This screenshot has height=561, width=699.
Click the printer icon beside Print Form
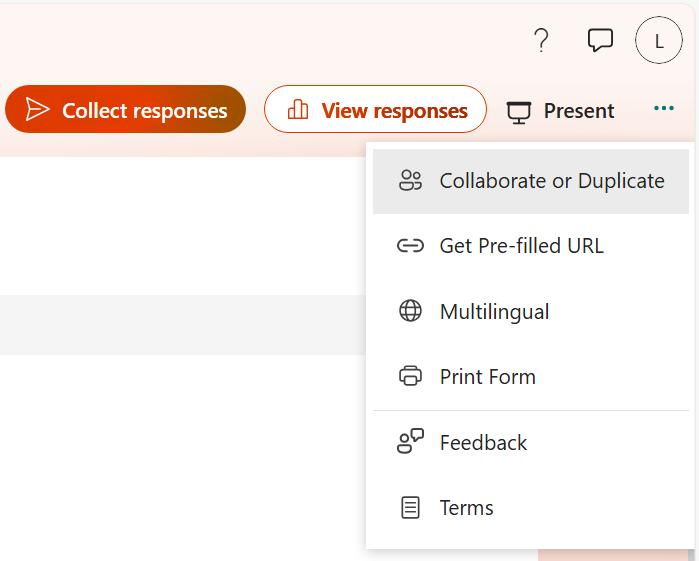(x=410, y=377)
